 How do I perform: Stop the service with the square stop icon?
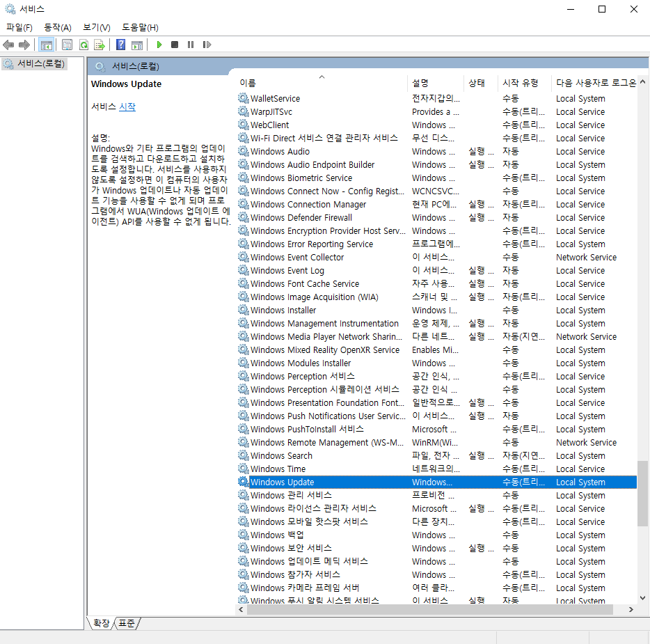pyautogui.click(x=175, y=45)
